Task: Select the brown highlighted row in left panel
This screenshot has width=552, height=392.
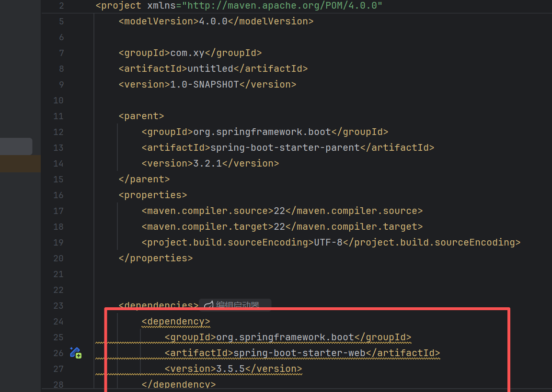Action: point(20,163)
